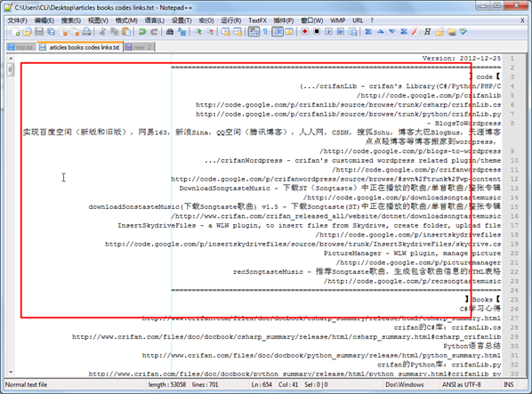Screen dimensions: 532x394
Task: Select the articles books codes links.txt tab
Action: click(80, 47)
